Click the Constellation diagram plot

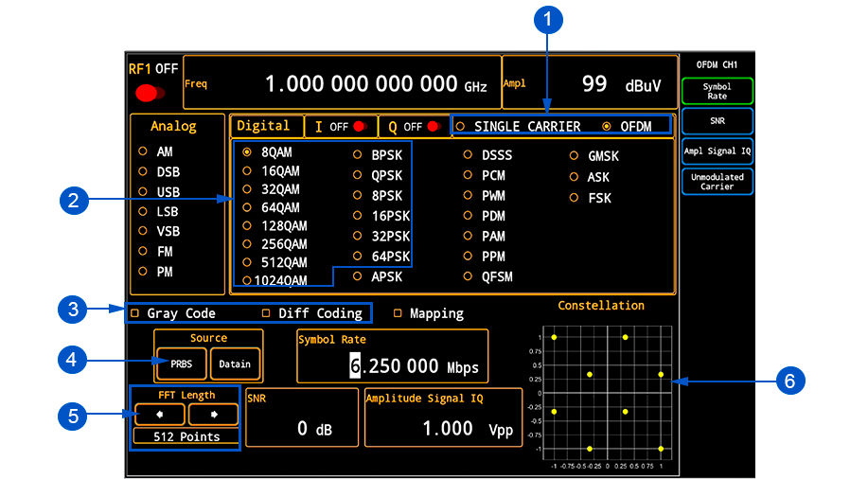[x=608, y=393]
